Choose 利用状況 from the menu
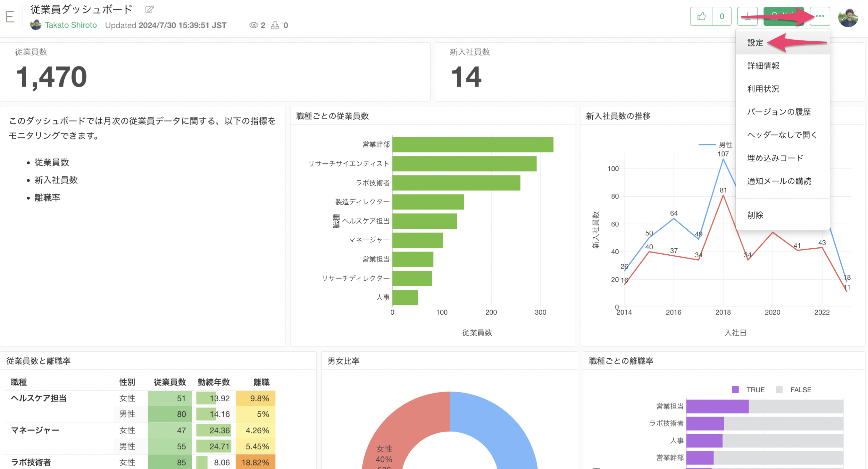Viewport: 868px width, 469px height. click(x=782, y=89)
